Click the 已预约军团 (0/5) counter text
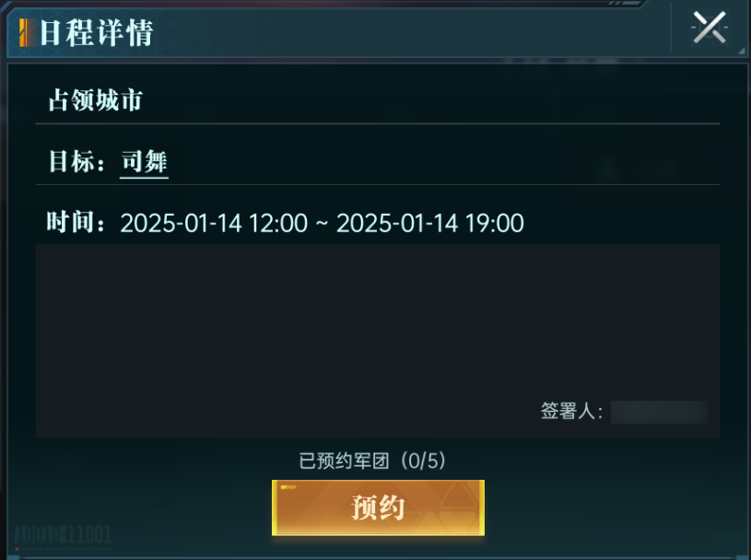 pyautogui.click(x=372, y=461)
